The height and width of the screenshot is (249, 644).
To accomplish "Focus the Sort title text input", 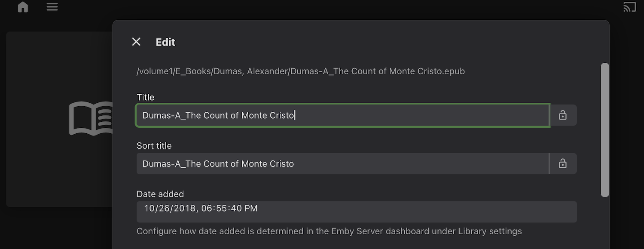I will [x=343, y=164].
